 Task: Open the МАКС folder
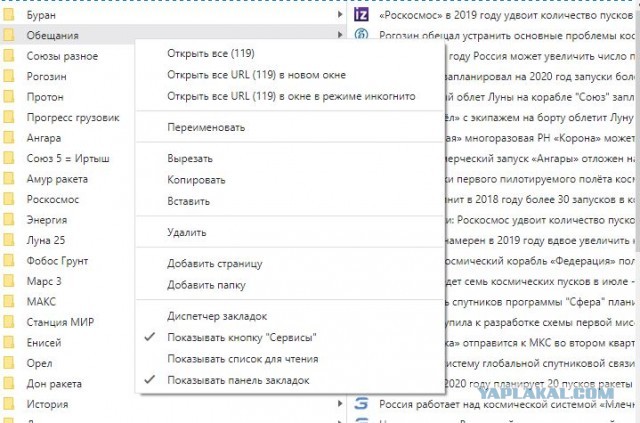[41, 302]
